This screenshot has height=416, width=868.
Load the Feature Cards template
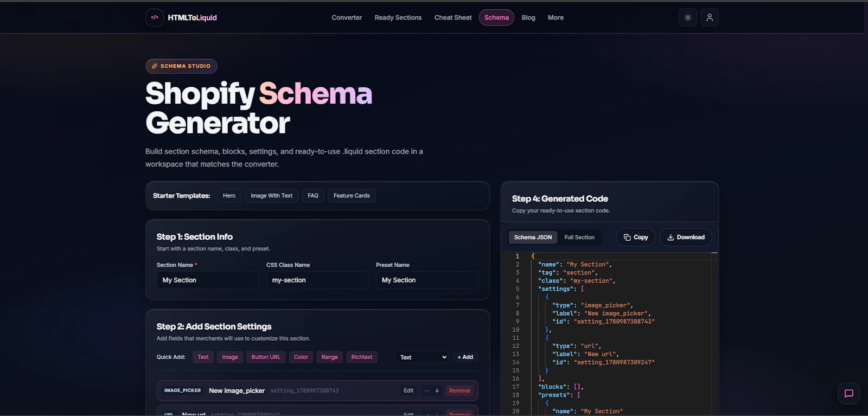tap(352, 196)
